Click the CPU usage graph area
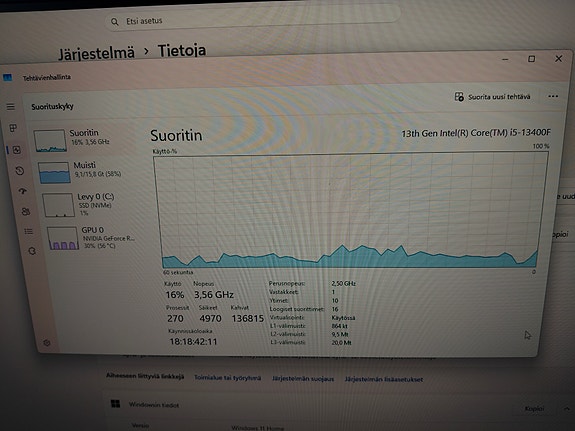575x431 pixels. click(350, 211)
